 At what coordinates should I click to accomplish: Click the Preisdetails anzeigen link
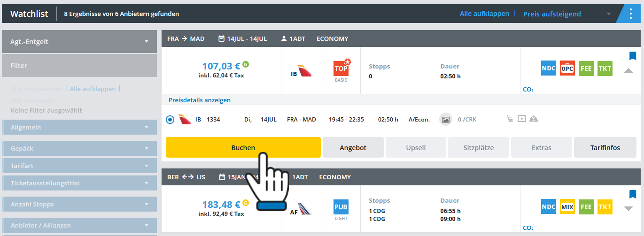(x=199, y=100)
